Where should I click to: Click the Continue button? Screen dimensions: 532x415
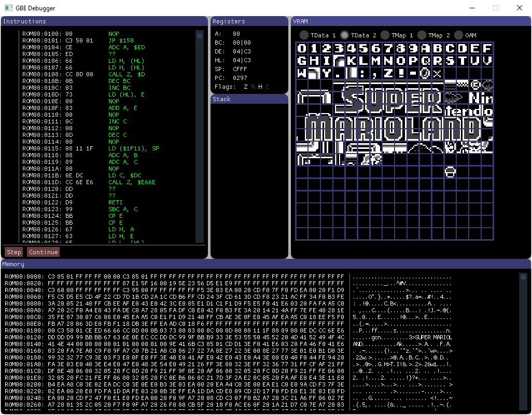[x=44, y=252]
